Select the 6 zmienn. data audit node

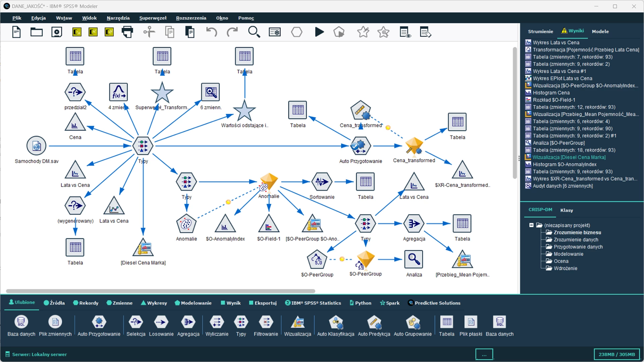tap(211, 92)
